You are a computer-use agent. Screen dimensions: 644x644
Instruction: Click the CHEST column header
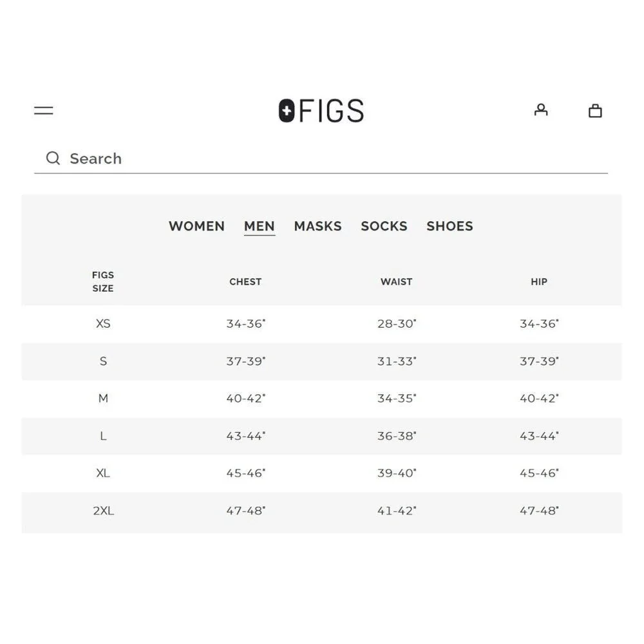pyautogui.click(x=245, y=282)
